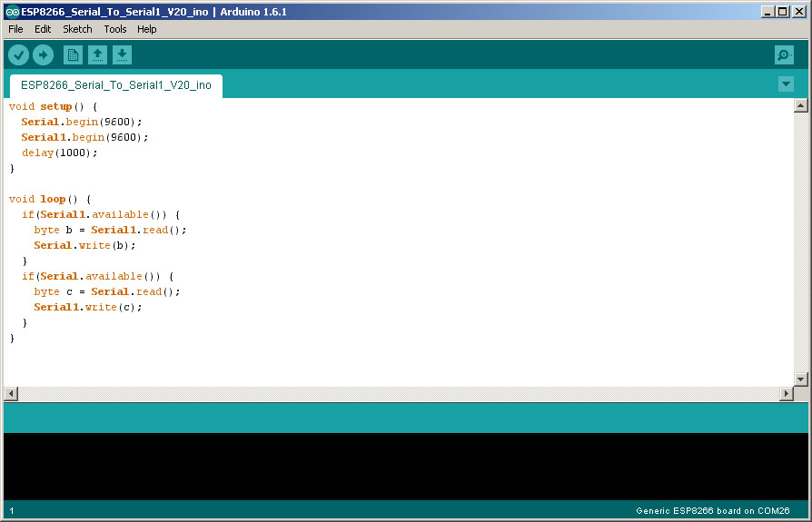Screen dimensions: 812x522
Task: Click the horizontal scrollbar left arrow
Action: point(11,394)
